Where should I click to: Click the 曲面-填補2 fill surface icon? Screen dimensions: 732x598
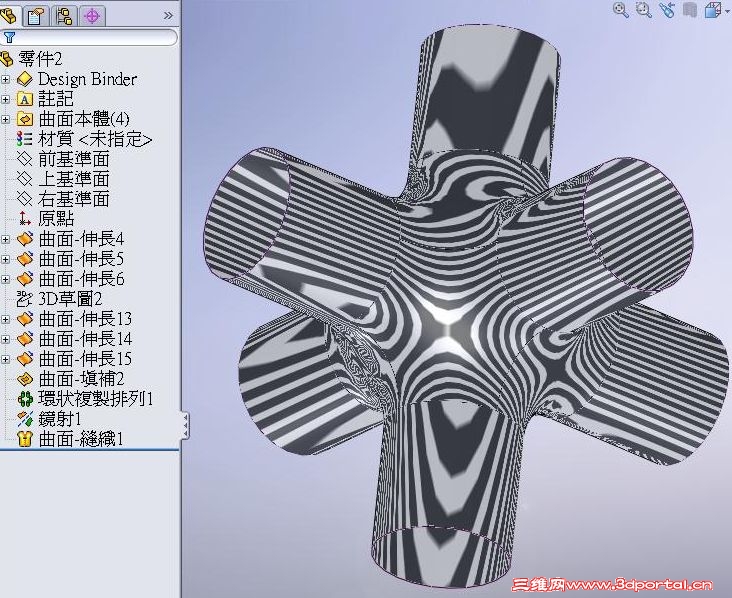pos(25,379)
